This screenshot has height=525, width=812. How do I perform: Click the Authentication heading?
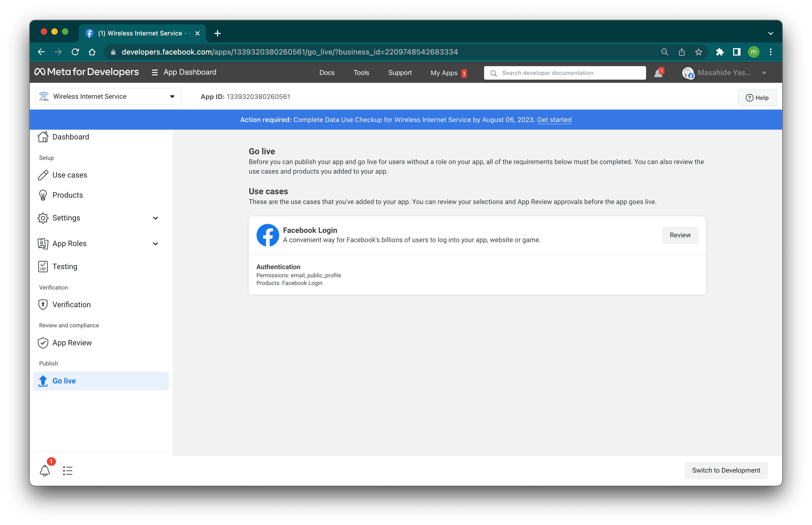278,267
